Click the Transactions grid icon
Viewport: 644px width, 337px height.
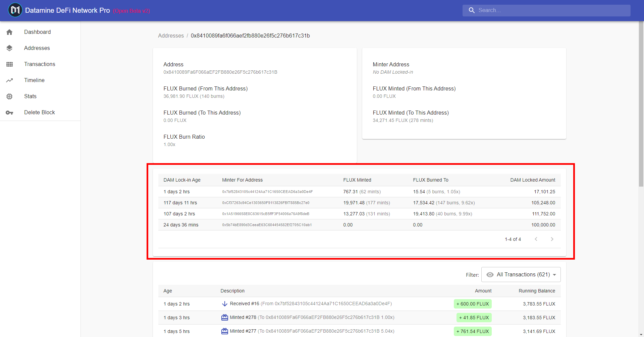[x=9, y=64]
